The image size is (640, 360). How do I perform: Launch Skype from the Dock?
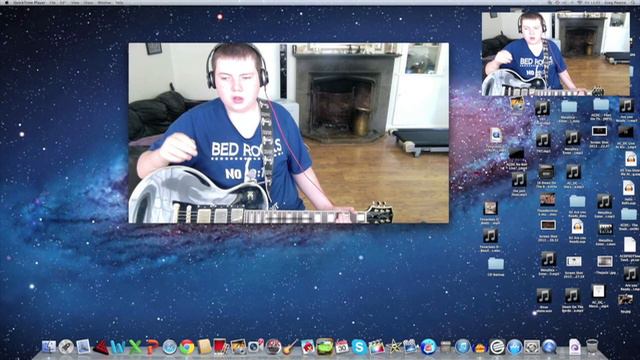(x=359, y=347)
